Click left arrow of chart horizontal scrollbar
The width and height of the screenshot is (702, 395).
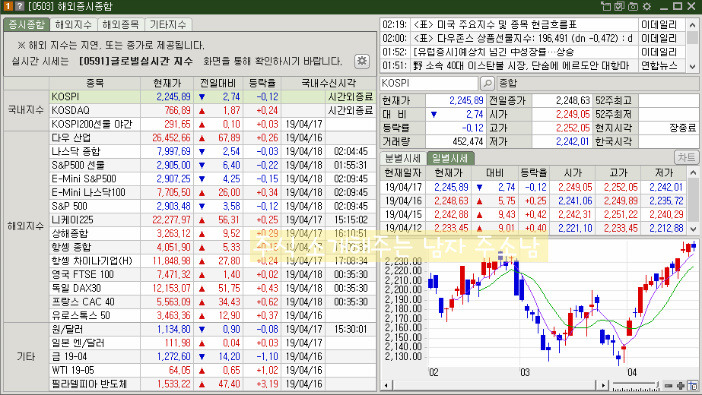(385, 386)
